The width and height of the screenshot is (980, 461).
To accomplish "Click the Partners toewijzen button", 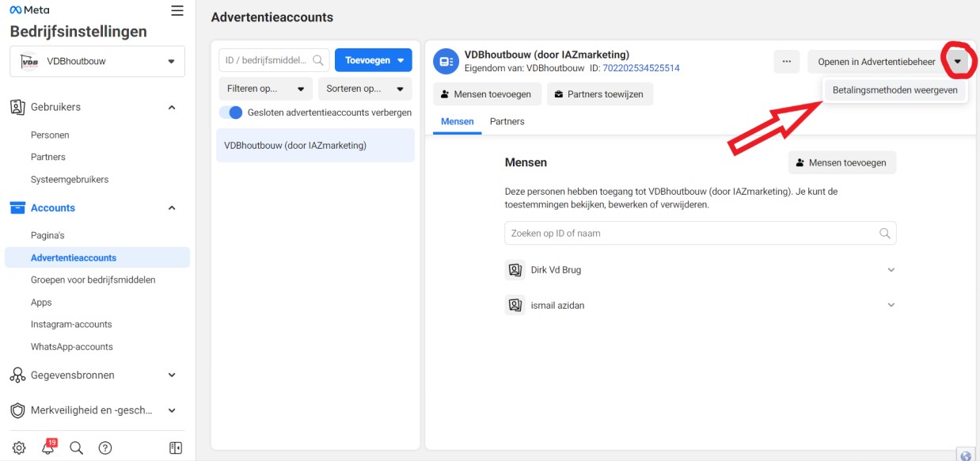I will [600, 94].
